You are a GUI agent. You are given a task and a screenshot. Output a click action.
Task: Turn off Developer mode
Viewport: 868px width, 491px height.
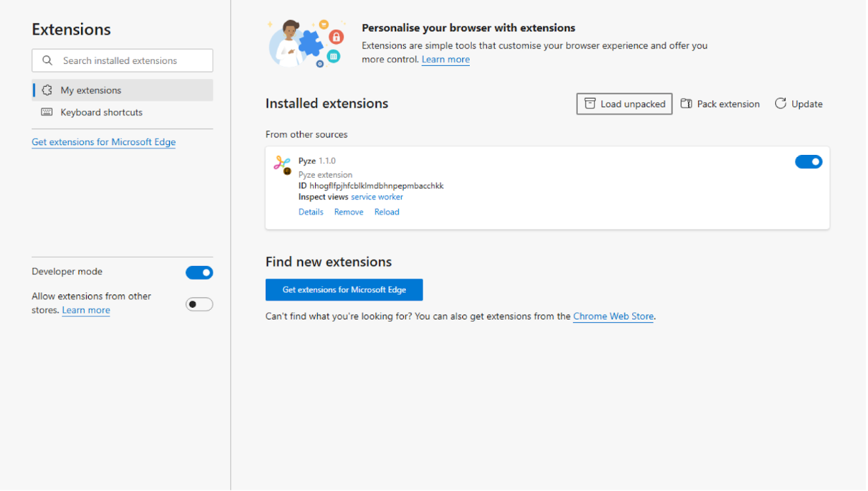pyautogui.click(x=199, y=272)
